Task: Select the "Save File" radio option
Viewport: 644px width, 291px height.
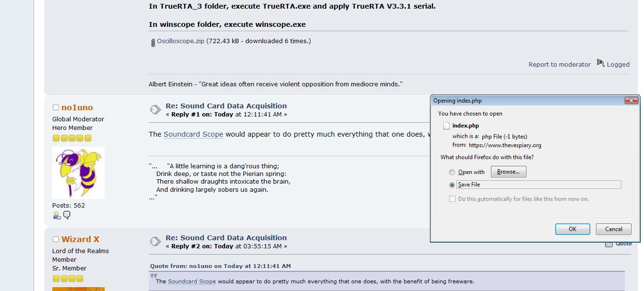Action: click(452, 185)
